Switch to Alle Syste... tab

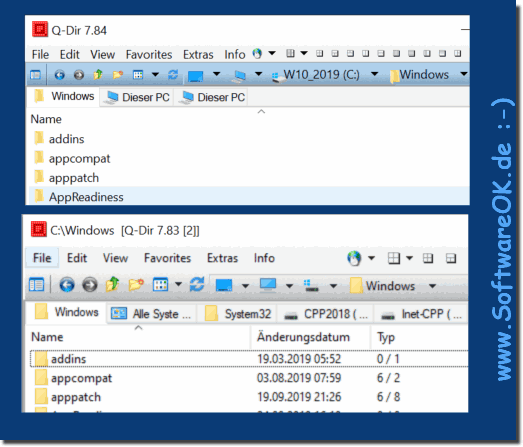[152, 314]
